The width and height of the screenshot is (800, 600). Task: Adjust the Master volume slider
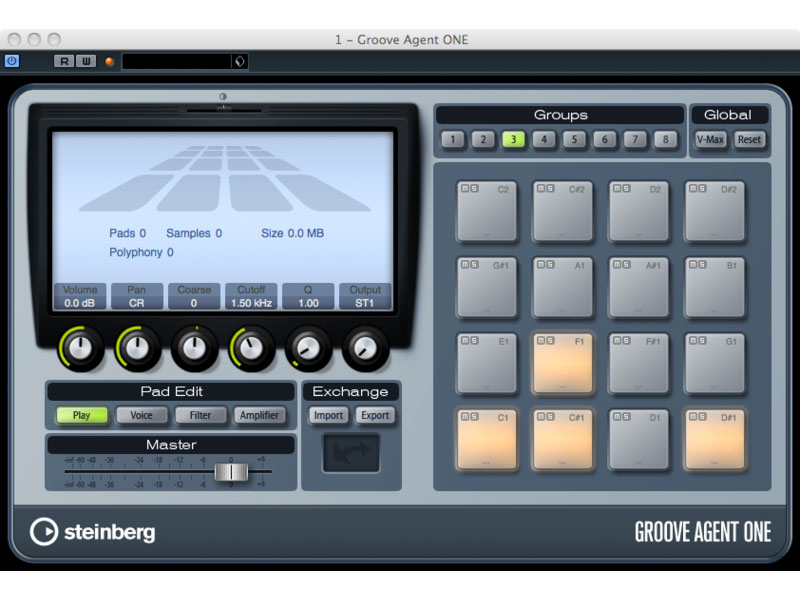(231, 471)
